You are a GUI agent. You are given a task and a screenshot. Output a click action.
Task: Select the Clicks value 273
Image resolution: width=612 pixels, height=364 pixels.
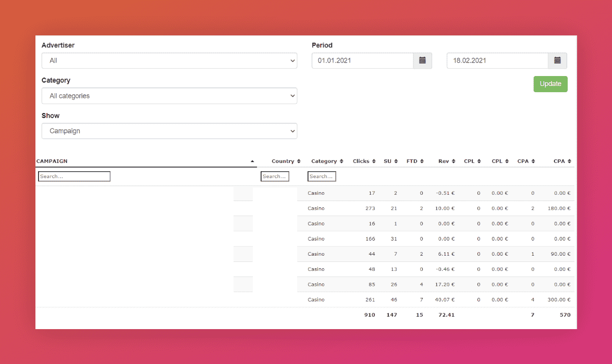(370, 208)
